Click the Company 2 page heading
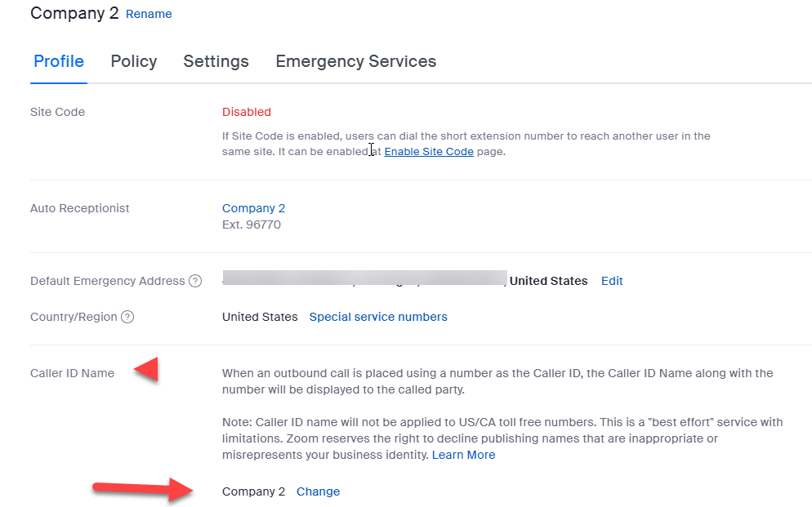 click(x=74, y=13)
